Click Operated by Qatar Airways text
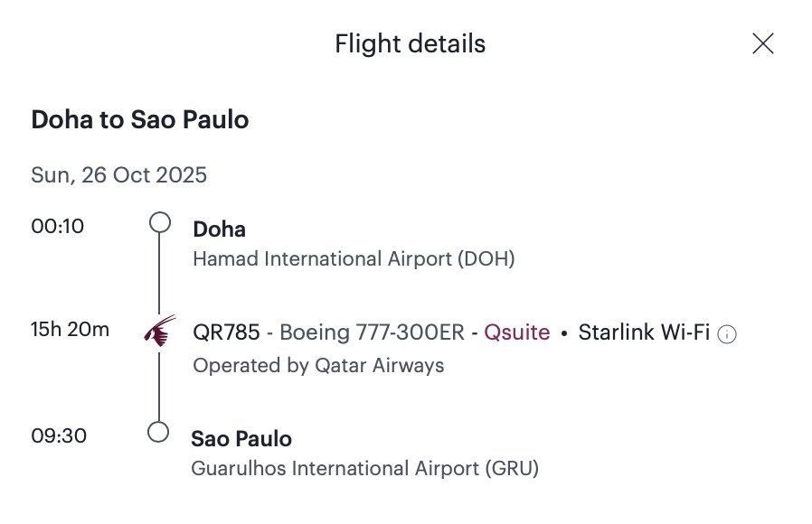 tap(318, 365)
